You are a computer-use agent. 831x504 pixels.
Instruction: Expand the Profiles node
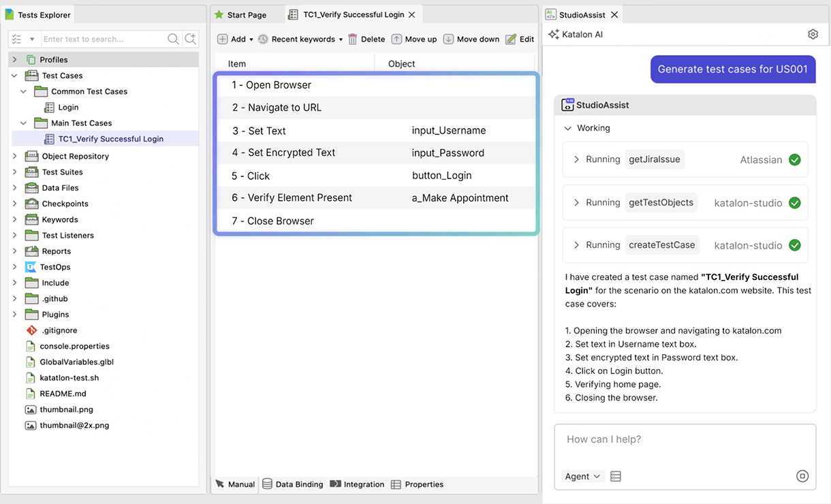[14, 60]
